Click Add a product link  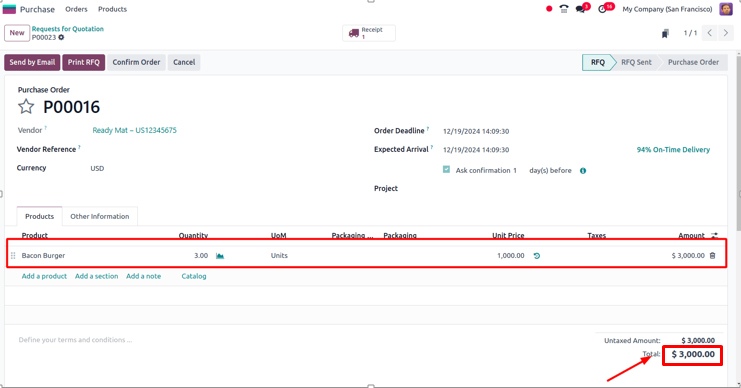[x=44, y=276]
